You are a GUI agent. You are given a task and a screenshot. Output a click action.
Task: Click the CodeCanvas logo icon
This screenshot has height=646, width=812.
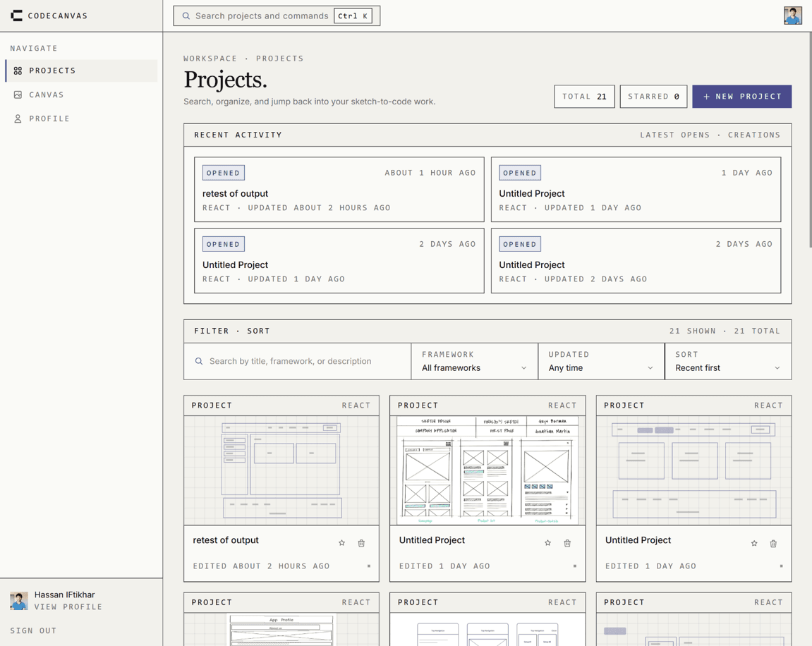[16, 16]
